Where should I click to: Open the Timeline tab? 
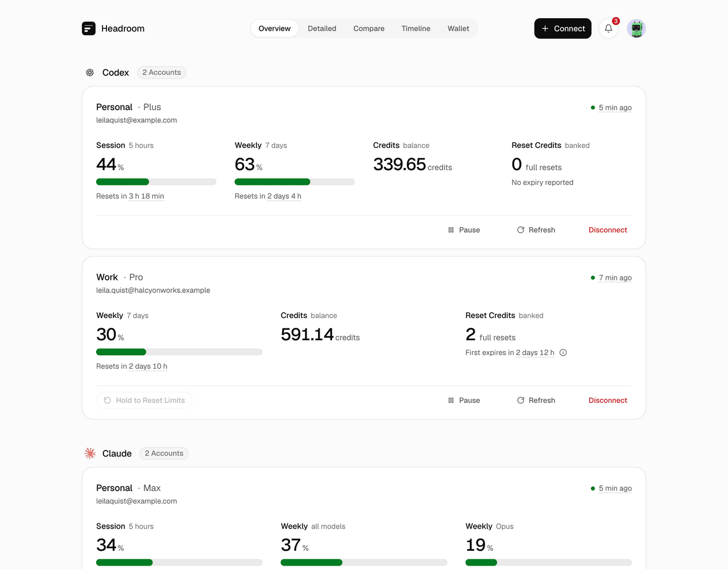click(x=416, y=28)
